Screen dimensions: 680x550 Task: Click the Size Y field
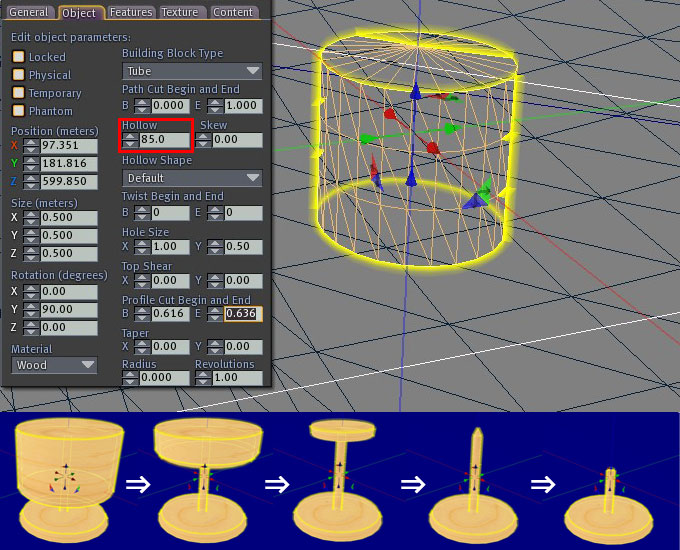69,236
